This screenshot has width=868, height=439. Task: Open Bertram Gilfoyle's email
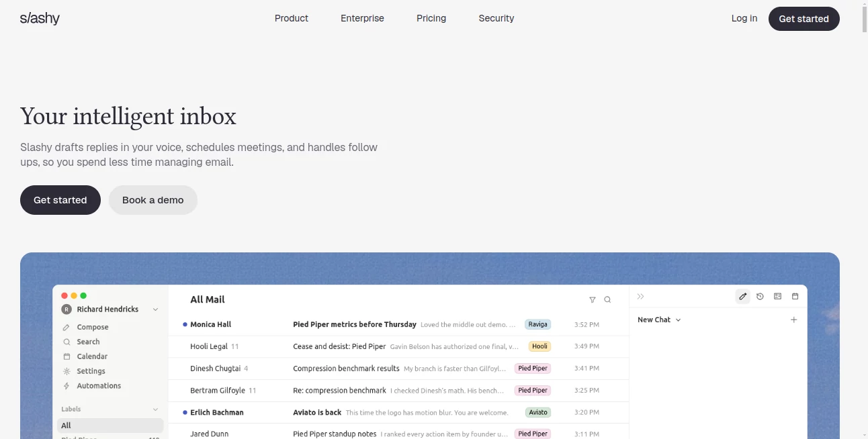coord(398,391)
